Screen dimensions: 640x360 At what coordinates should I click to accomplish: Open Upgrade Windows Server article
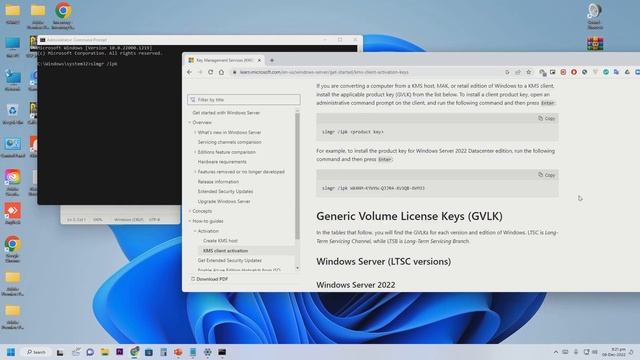[x=224, y=201]
